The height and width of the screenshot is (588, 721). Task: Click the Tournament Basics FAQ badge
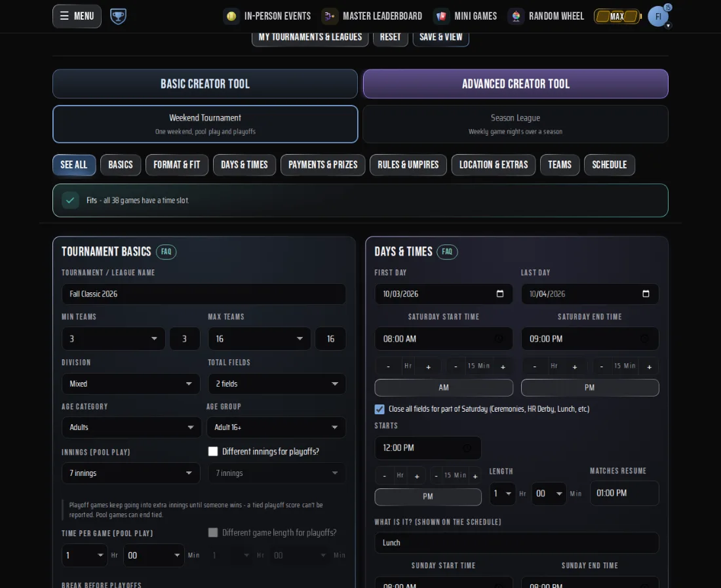click(166, 252)
